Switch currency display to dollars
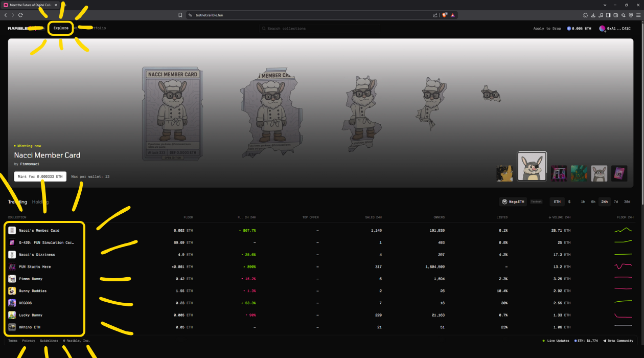Viewport: 644px width, 358px height. 569,202
